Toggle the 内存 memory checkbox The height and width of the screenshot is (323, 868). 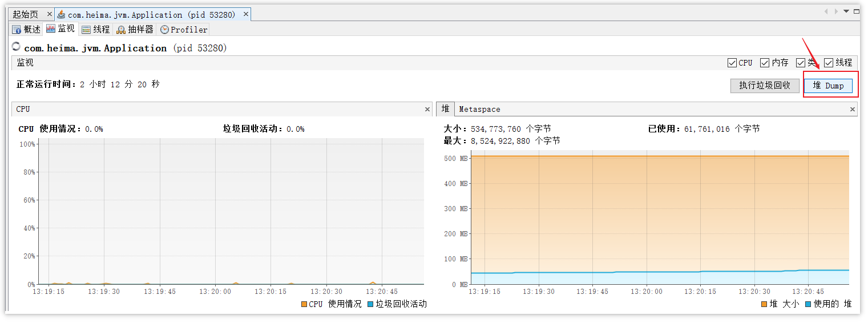(x=765, y=63)
